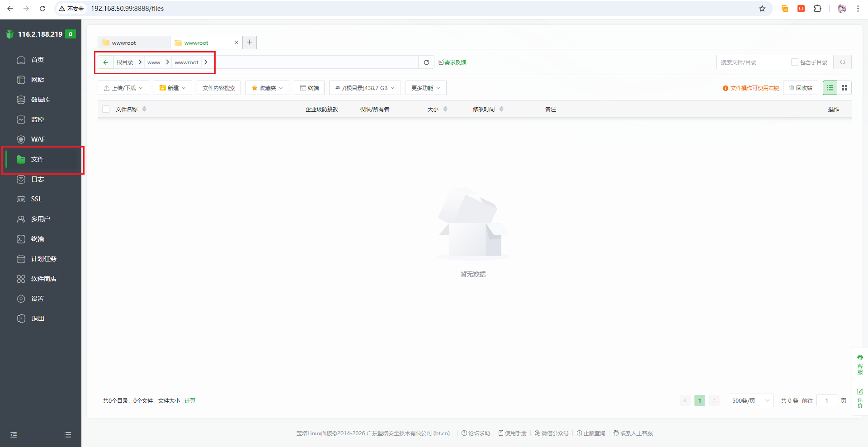The image size is (868, 447).
Task: Bookmark this page with the star icon
Action: point(762,9)
